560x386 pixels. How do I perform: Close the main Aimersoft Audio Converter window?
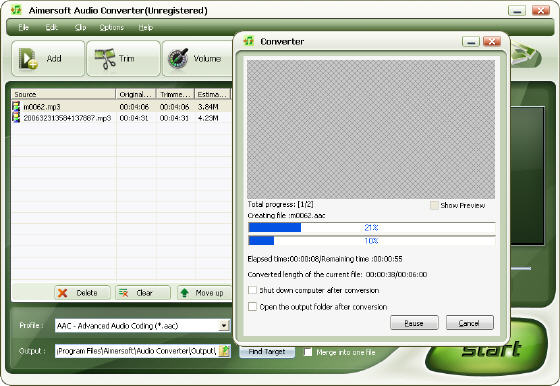(x=541, y=10)
